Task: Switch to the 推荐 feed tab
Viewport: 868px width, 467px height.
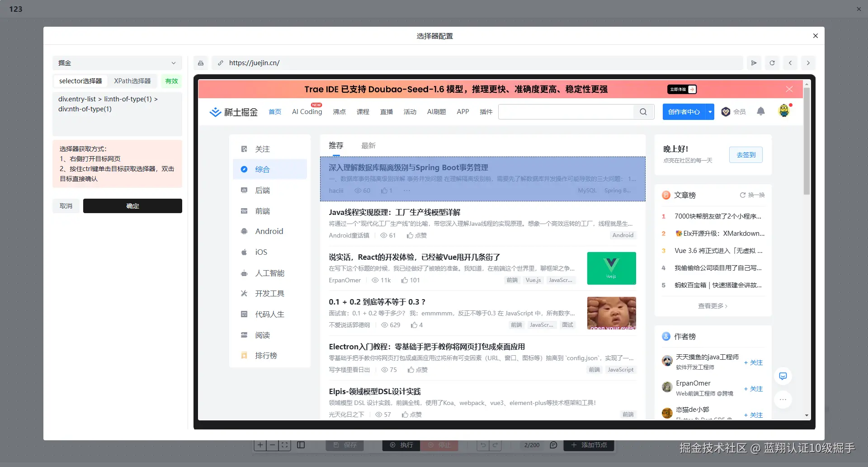Action: (x=336, y=146)
